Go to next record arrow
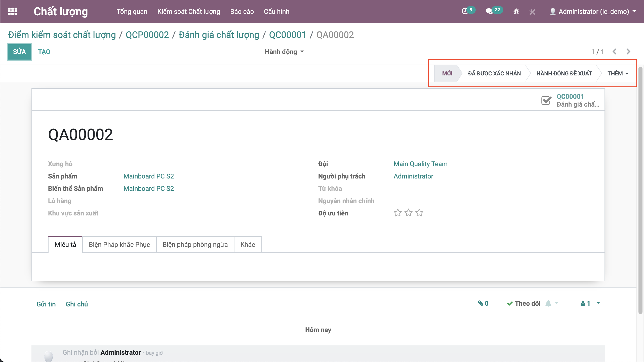Viewport: 644px width, 362px height. (x=628, y=52)
